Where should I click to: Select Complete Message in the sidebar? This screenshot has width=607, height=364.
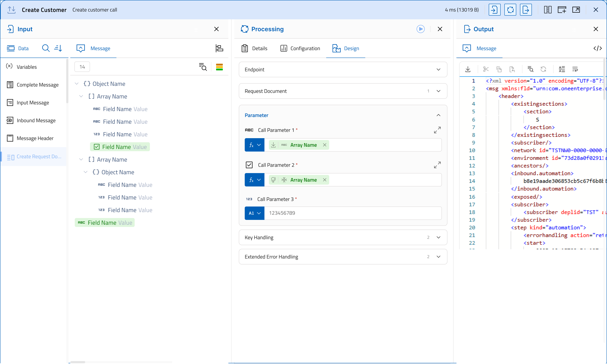(x=37, y=85)
